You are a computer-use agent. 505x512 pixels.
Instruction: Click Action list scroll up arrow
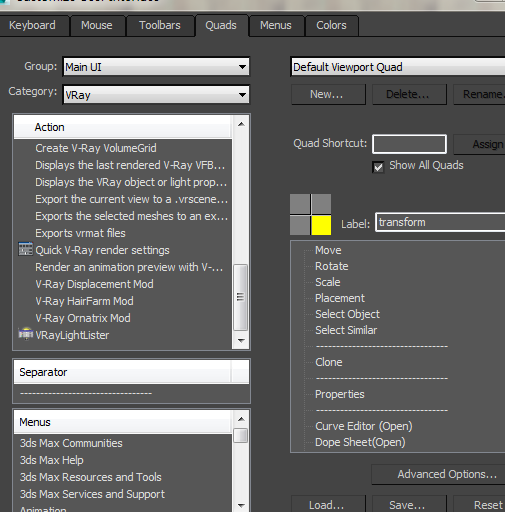point(241,124)
